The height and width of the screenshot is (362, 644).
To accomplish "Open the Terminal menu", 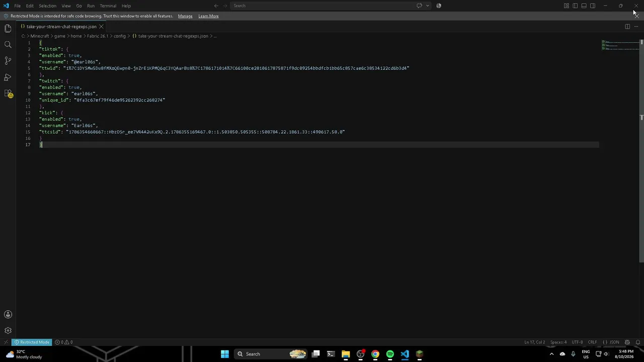I will (108, 6).
